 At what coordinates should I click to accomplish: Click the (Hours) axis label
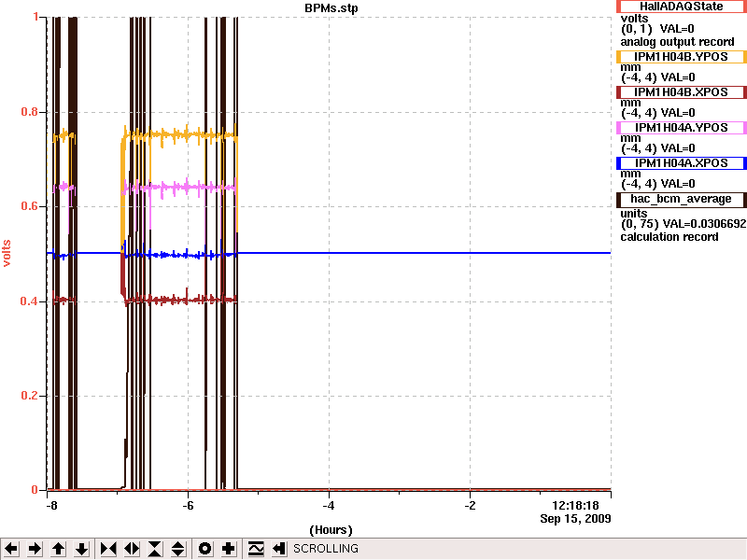click(331, 530)
